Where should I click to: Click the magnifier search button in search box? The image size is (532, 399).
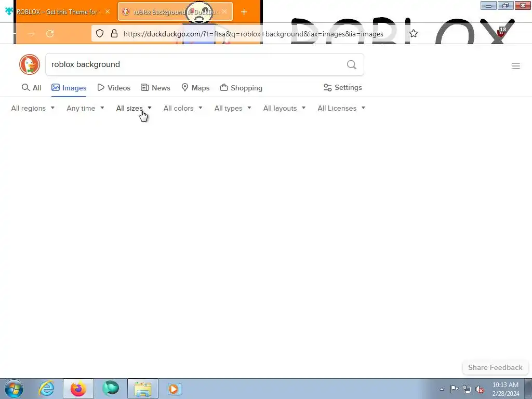pos(352,64)
